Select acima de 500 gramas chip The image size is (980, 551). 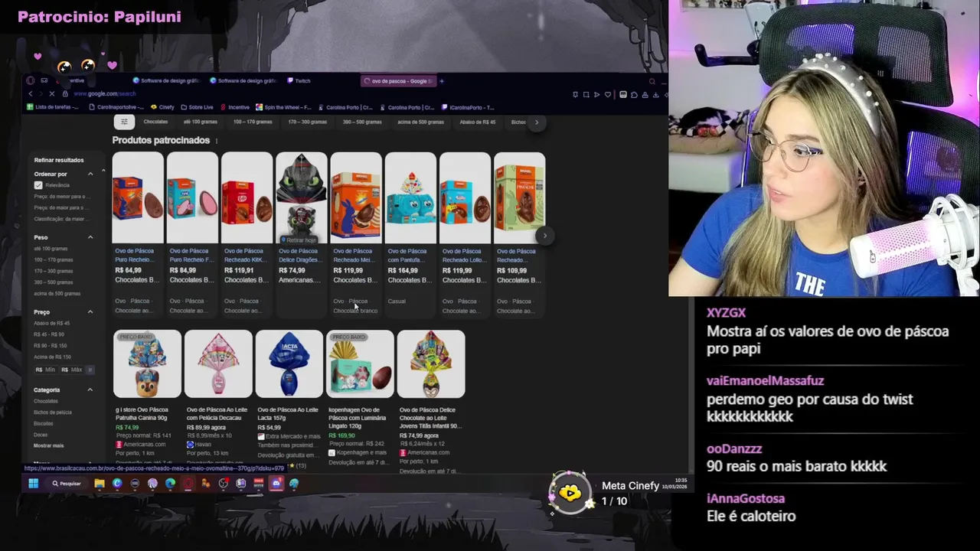point(420,122)
